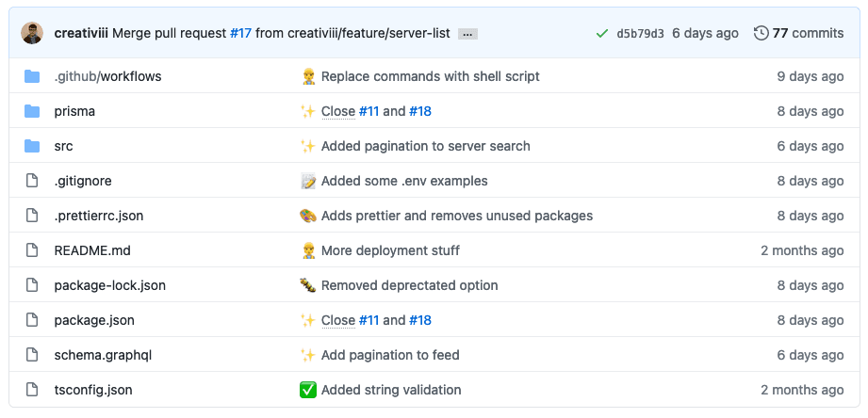This screenshot has width=868, height=418.
Task: Open the prisma folder
Action: [74, 111]
